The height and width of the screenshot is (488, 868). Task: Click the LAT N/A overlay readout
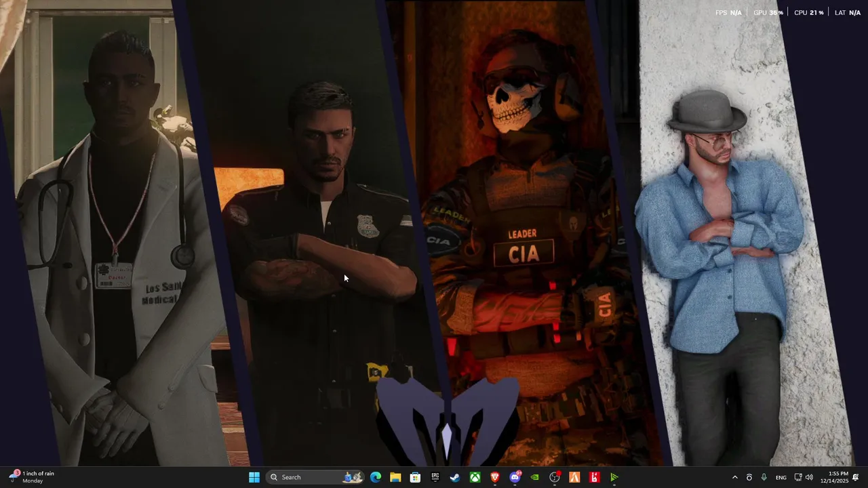[x=848, y=13]
